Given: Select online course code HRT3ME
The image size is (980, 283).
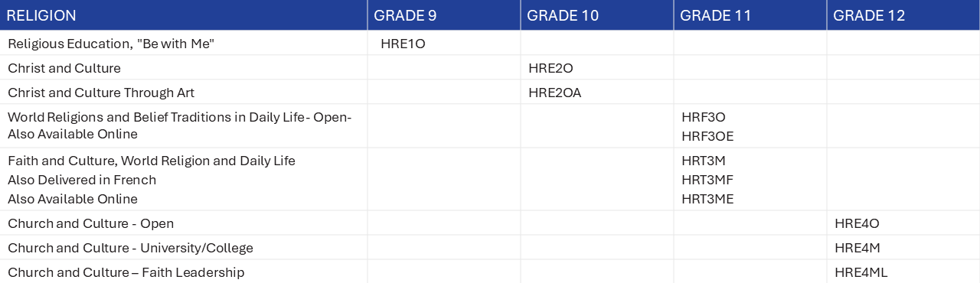Looking at the screenshot, I should tap(707, 199).
